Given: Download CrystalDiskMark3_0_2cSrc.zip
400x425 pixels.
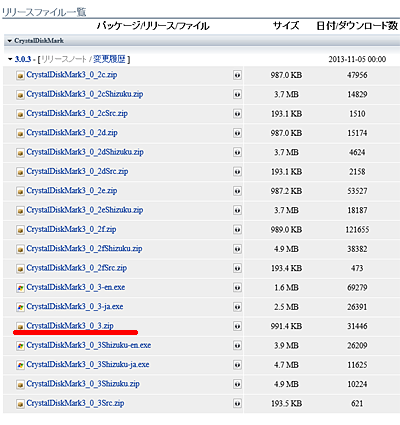Looking at the screenshot, I should [77, 113].
